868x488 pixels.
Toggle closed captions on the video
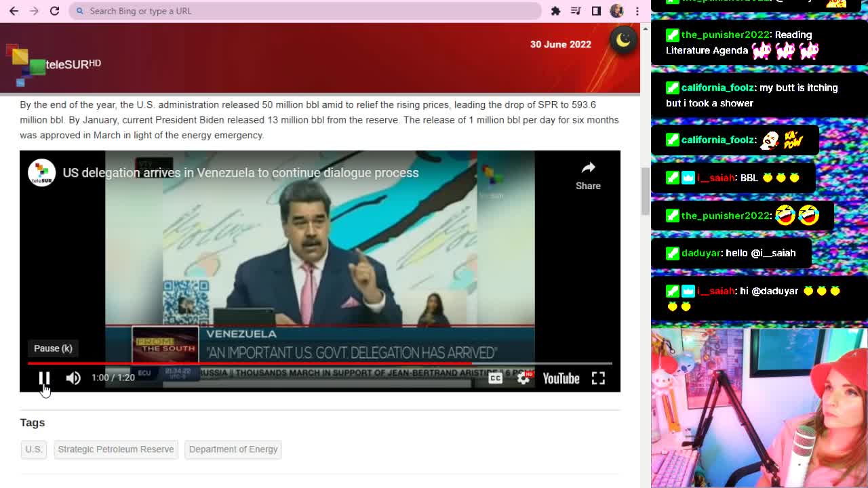(496, 378)
